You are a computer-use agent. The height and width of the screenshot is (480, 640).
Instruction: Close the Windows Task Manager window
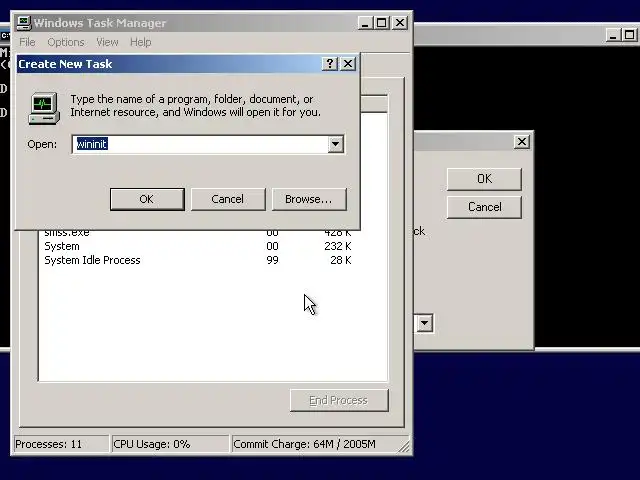pos(400,23)
